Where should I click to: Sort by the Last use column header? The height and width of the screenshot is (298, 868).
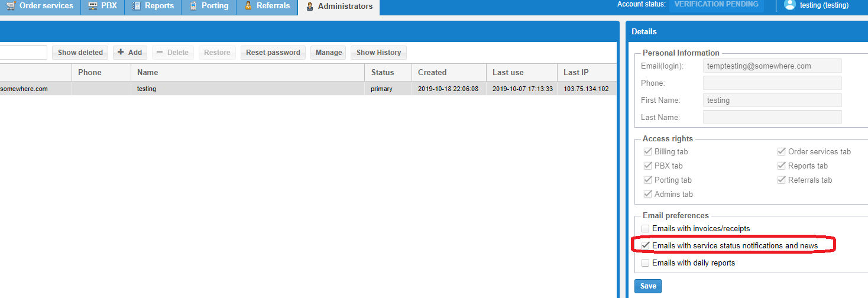pos(522,72)
